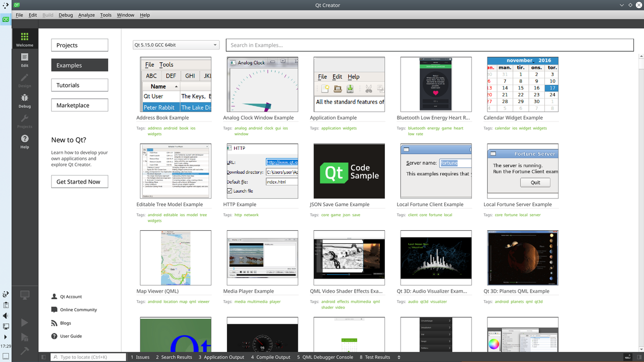The image size is (644, 362).
Task: Toggle the right sidebar in status bar
Action: [x=638, y=357]
